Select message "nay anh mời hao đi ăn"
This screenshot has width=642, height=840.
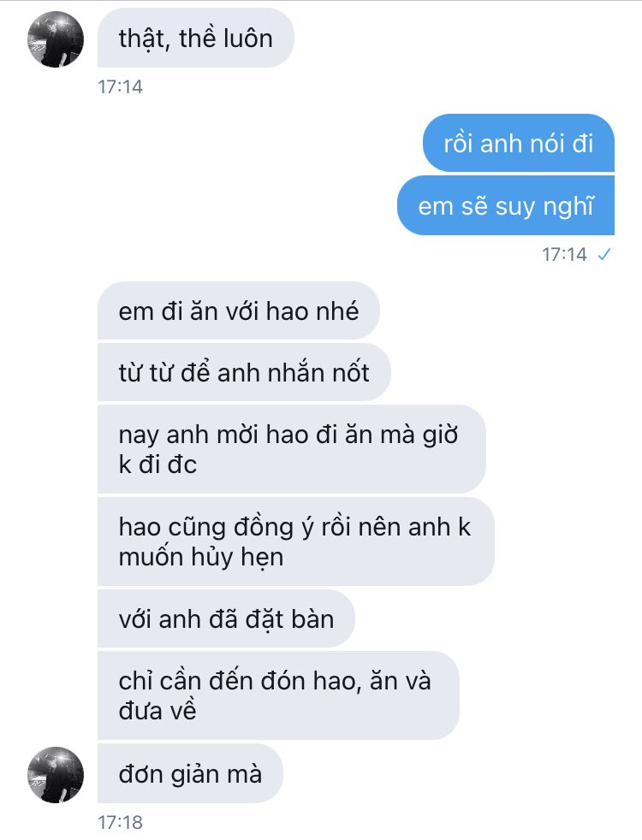pyautogui.click(x=292, y=449)
